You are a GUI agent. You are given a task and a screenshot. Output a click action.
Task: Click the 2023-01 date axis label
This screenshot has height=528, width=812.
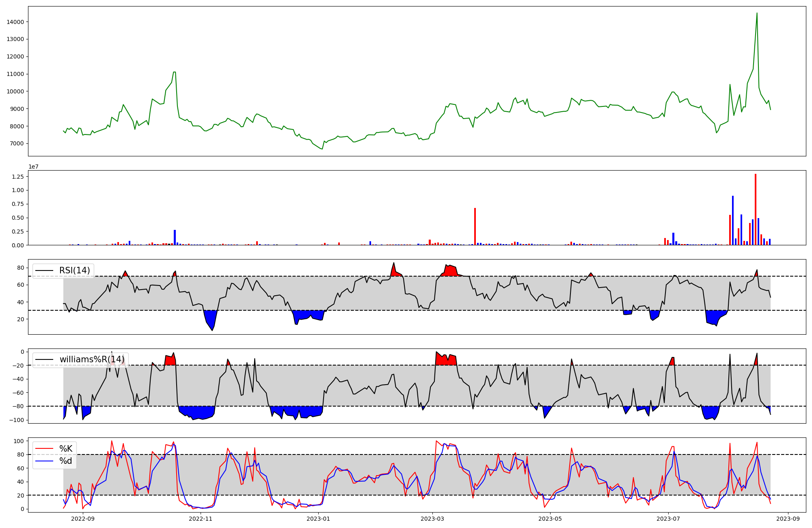pyautogui.click(x=318, y=519)
